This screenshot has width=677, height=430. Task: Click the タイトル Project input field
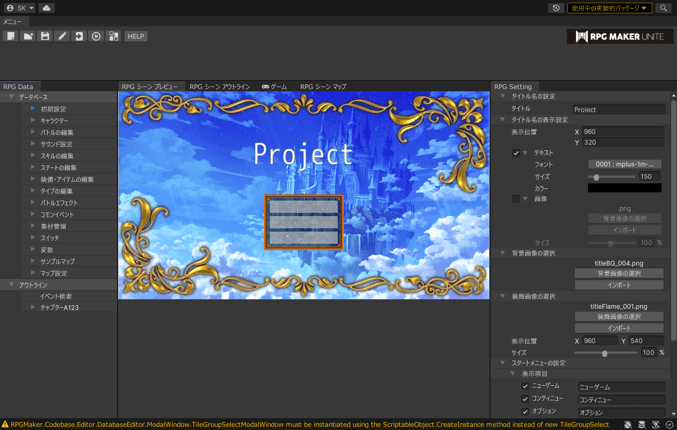click(x=618, y=109)
